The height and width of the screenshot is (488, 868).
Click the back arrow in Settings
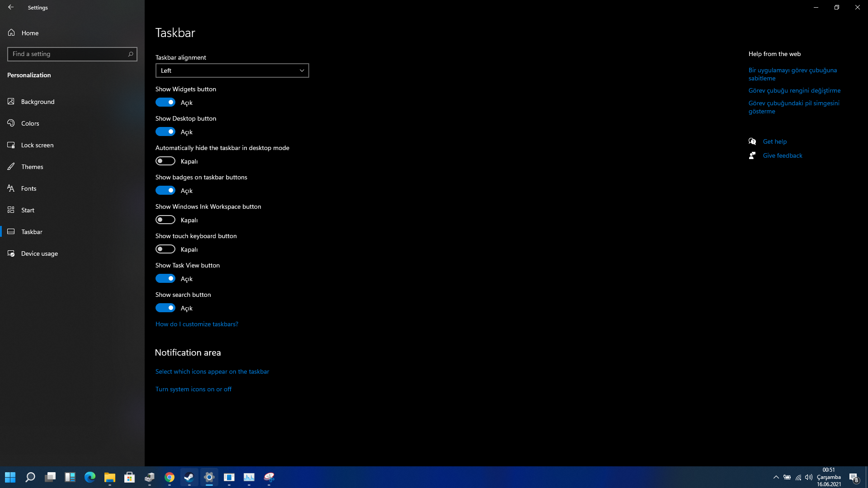click(x=11, y=7)
